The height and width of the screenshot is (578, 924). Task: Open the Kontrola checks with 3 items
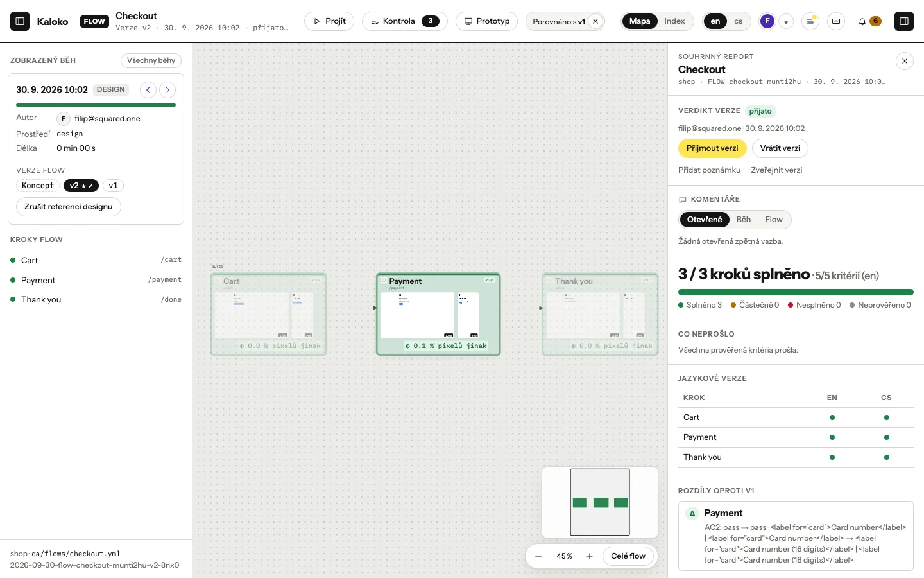(405, 21)
